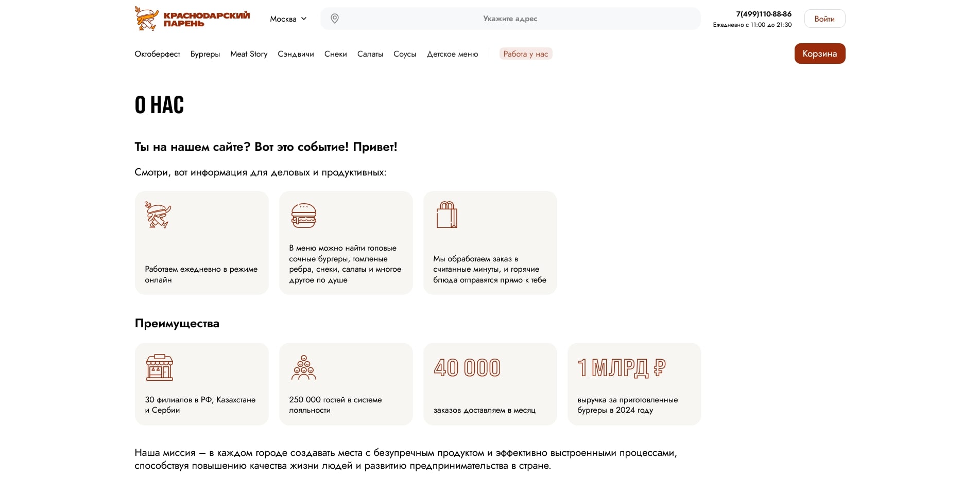Image resolution: width=980 pixels, height=477 pixels.
Task: Click the Работа у нас link
Action: [525, 54]
